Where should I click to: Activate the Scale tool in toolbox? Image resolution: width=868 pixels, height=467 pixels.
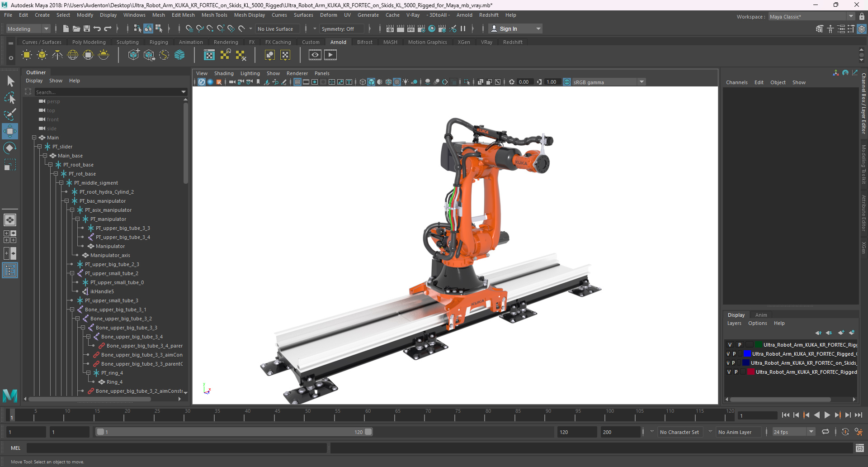[x=10, y=165]
